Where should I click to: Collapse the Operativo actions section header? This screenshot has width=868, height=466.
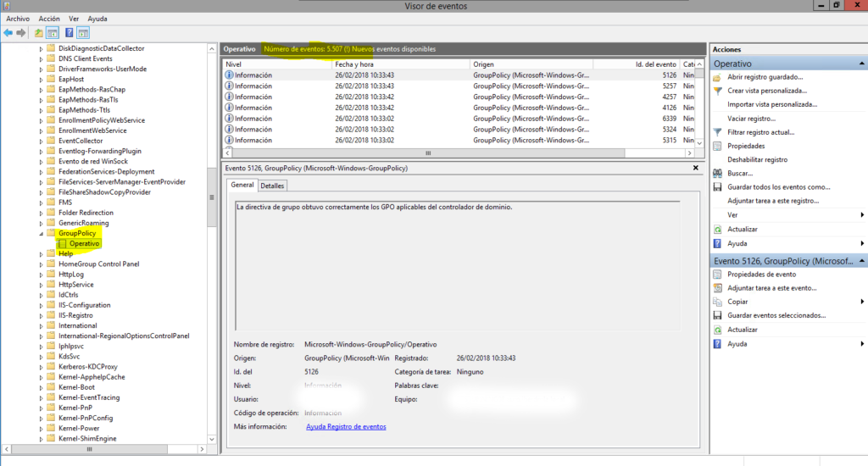861,64
